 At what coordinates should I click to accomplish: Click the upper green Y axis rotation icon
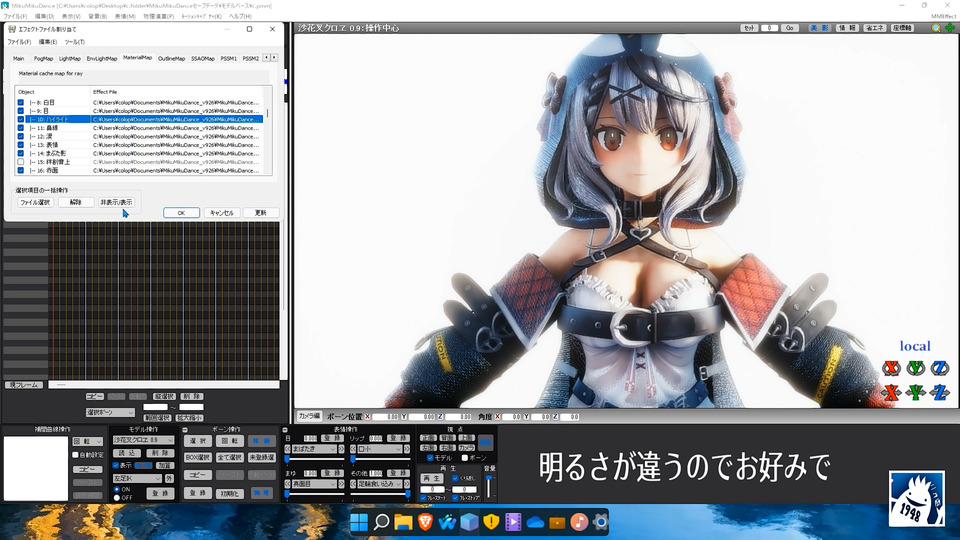[x=916, y=368]
